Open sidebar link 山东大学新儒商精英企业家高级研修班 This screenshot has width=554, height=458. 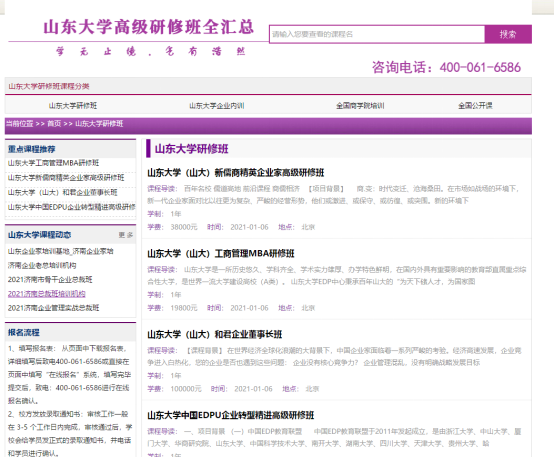pyautogui.click(x=66, y=177)
